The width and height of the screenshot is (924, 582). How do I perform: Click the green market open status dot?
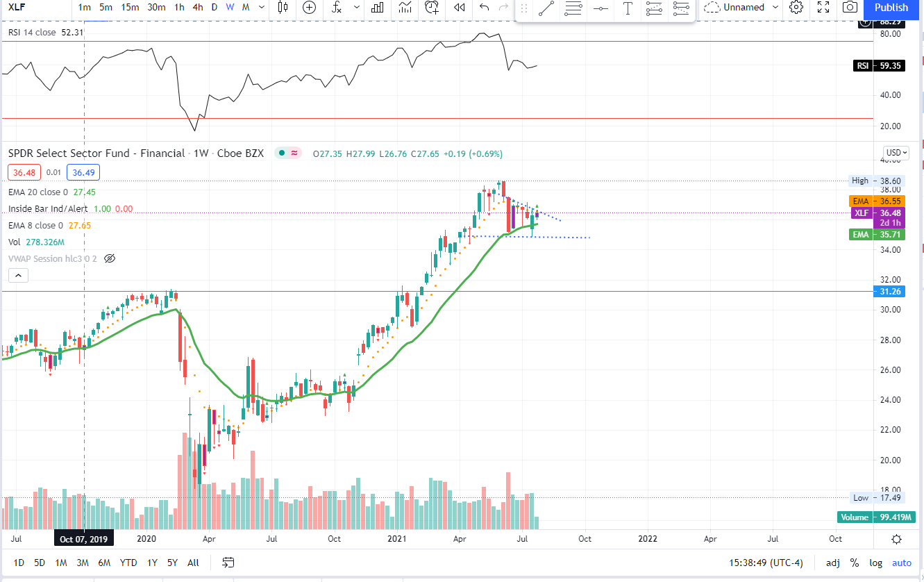(x=282, y=153)
